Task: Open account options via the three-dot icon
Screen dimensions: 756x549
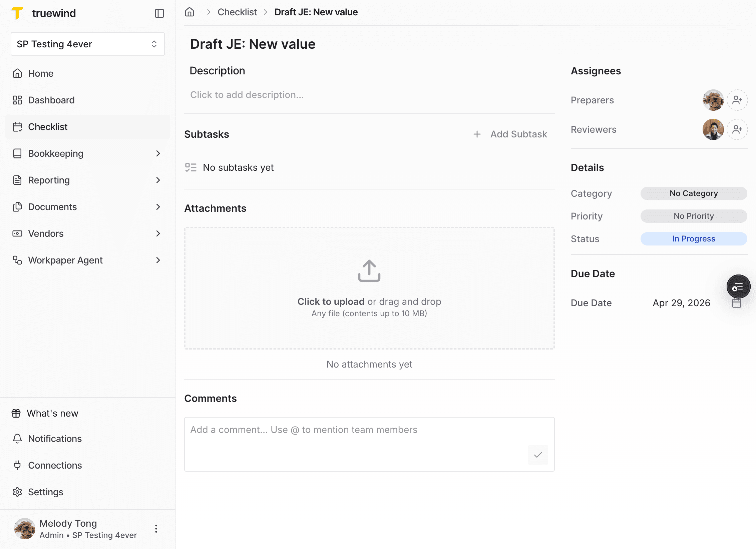Action: coord(156,529)
